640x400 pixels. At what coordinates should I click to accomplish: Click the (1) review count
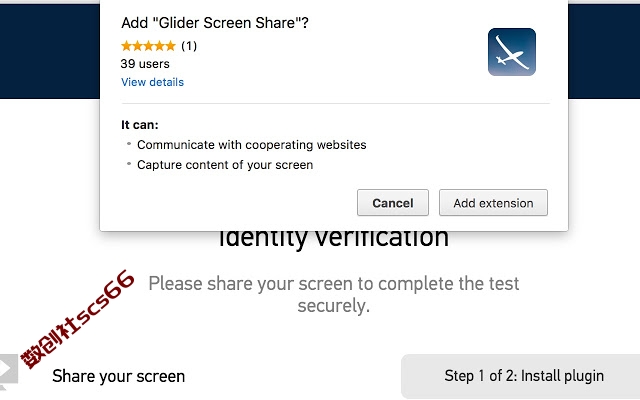pos(189,46)
